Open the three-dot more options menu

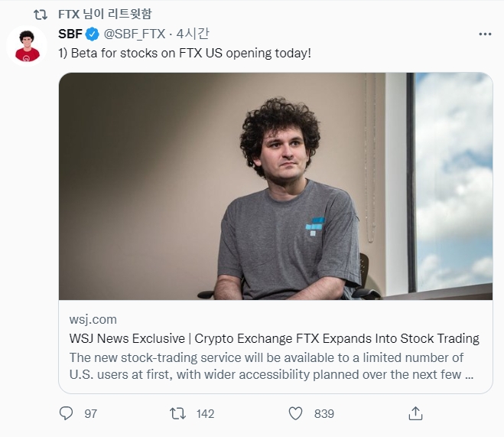click(x=485, y=34)
